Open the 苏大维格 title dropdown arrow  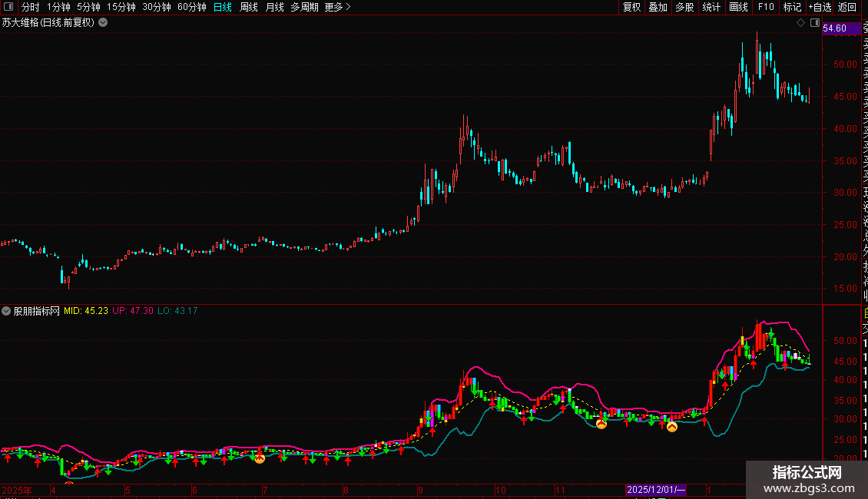(x=103, y=23)
